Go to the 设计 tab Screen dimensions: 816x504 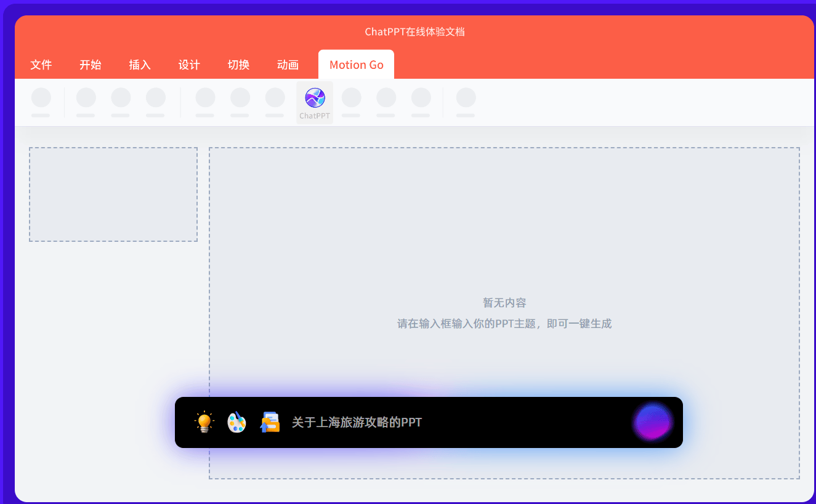tap(189, 65)
